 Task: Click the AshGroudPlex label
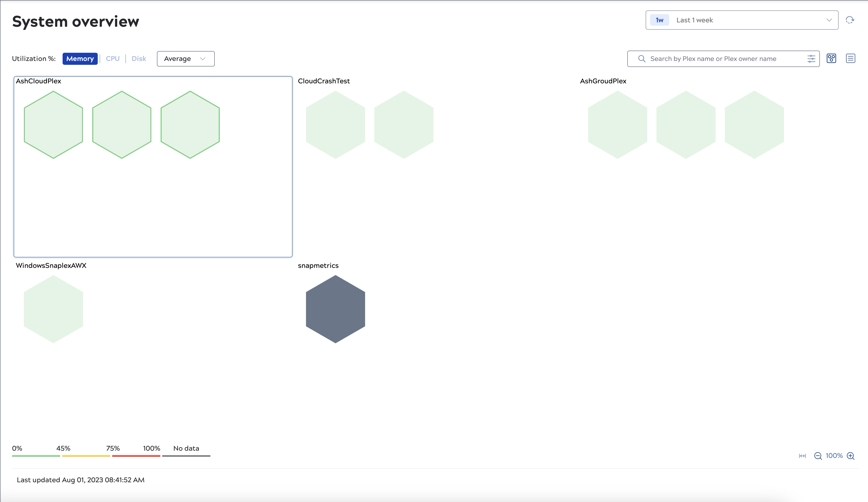(603, 81)
